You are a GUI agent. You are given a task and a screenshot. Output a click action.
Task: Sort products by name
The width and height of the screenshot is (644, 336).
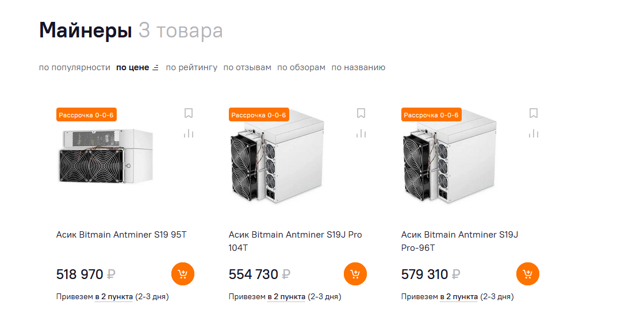pos(358,67)
